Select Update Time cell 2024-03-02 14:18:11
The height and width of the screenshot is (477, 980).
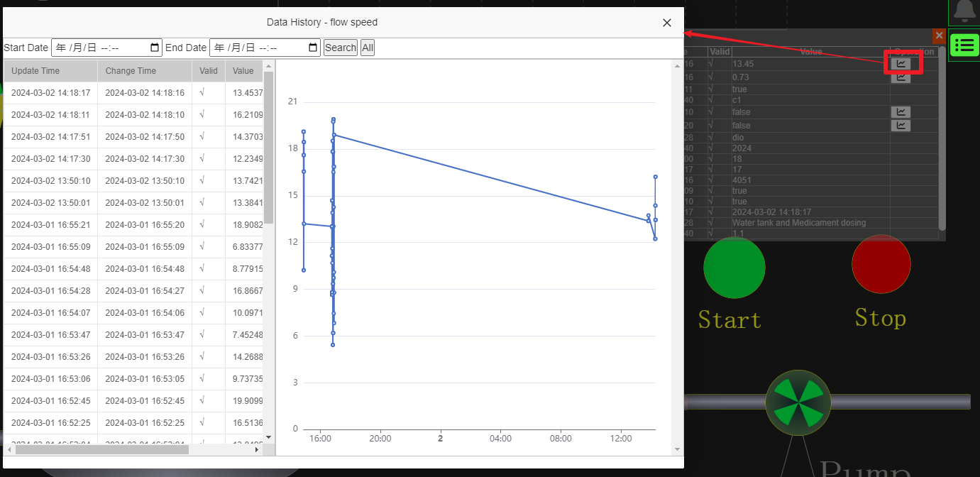(x=50, y=115)
